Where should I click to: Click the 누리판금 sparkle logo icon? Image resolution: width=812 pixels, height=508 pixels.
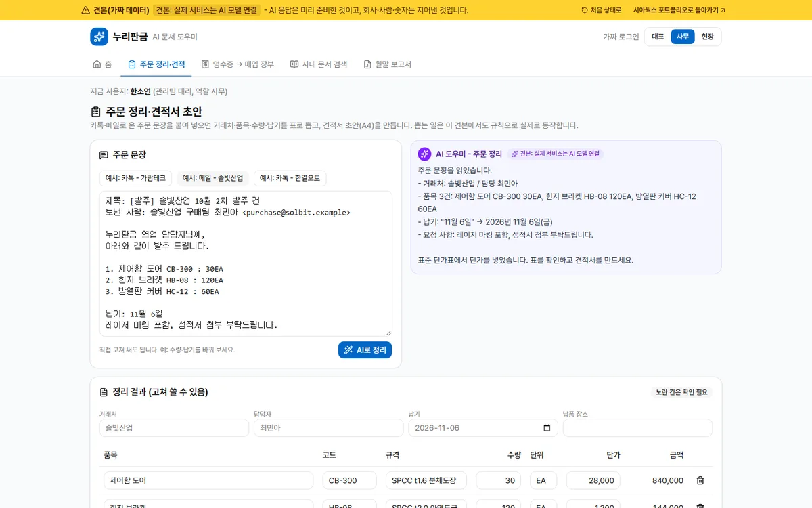pos(99,37)
